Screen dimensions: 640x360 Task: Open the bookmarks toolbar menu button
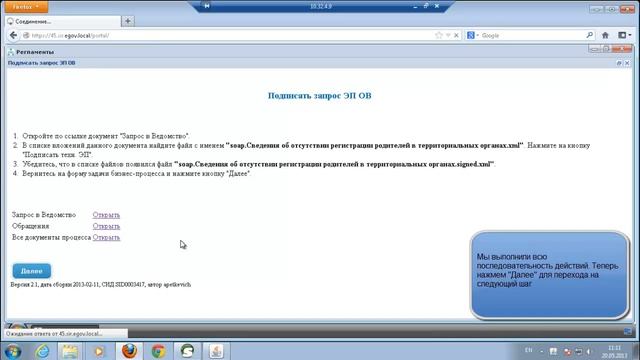tap(624, 36)
